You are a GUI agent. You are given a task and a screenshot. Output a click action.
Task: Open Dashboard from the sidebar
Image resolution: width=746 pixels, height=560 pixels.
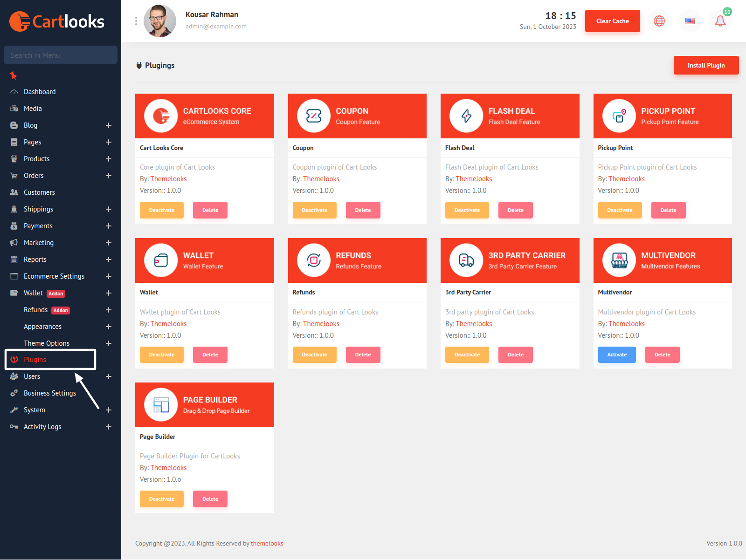pos(40,92)
